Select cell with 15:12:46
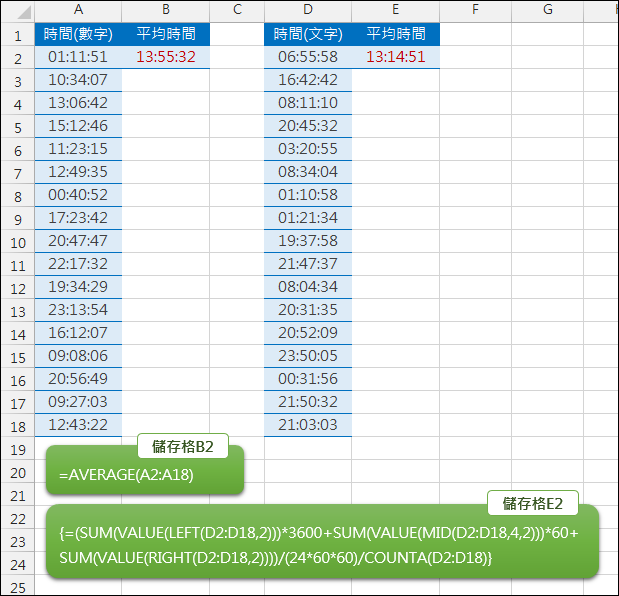 click(78, 126)
